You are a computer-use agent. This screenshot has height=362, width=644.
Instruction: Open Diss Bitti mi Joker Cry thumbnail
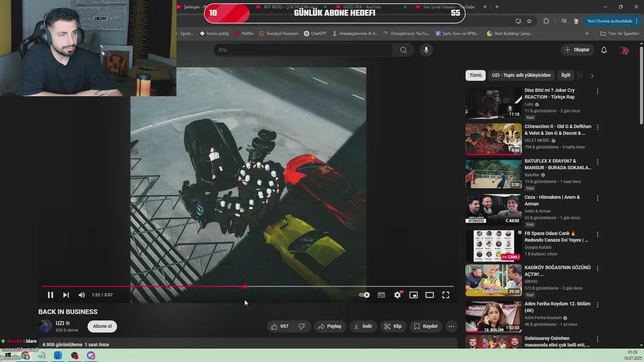click(x=494, y=103)
